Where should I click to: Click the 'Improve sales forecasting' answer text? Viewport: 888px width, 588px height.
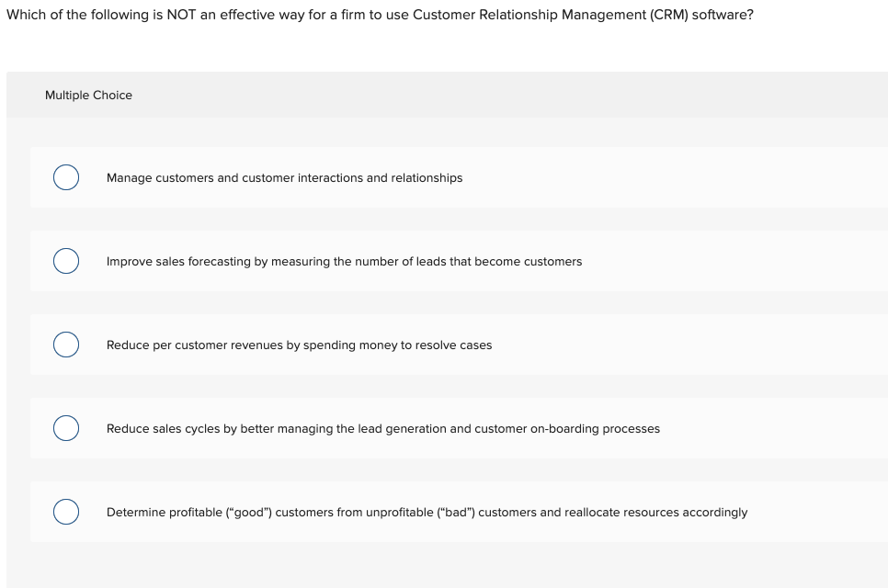pos(344,261)
